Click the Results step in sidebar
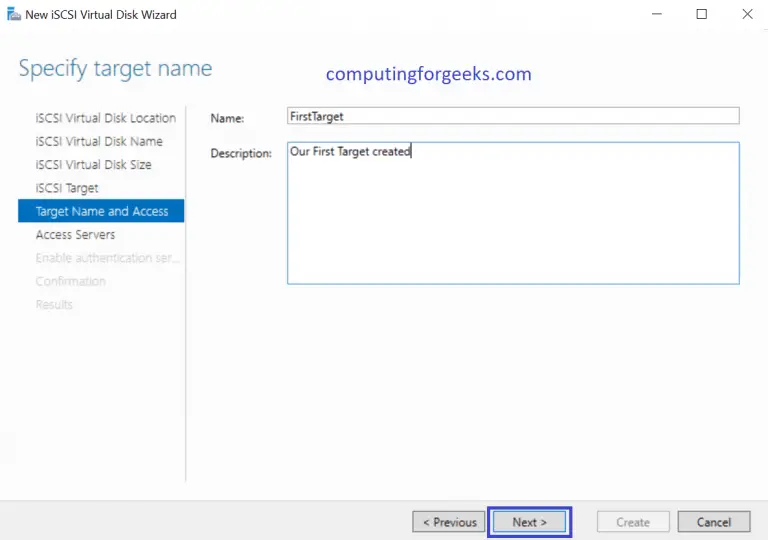This screenshot has height=540, width=768. click(54, 304)
